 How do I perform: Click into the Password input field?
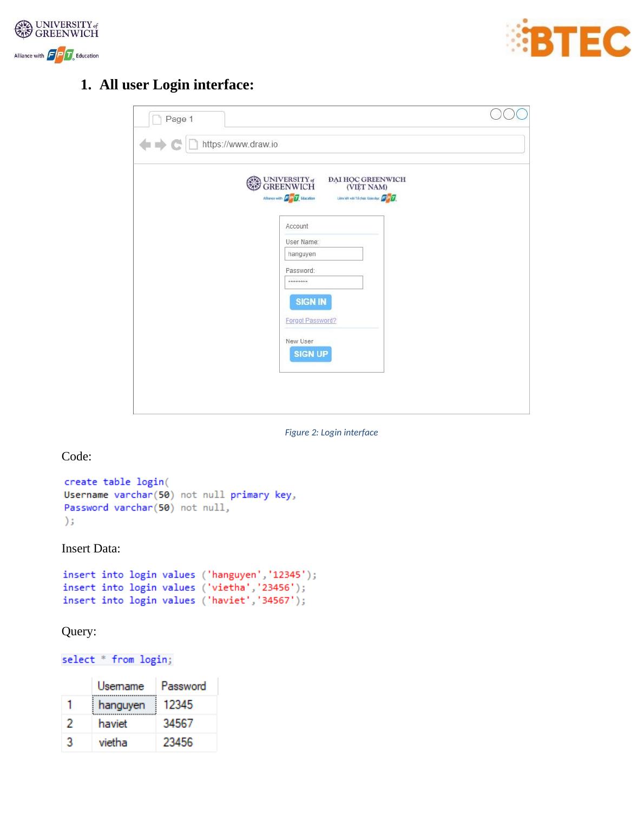pyautogui.click(x=324, y=282)
